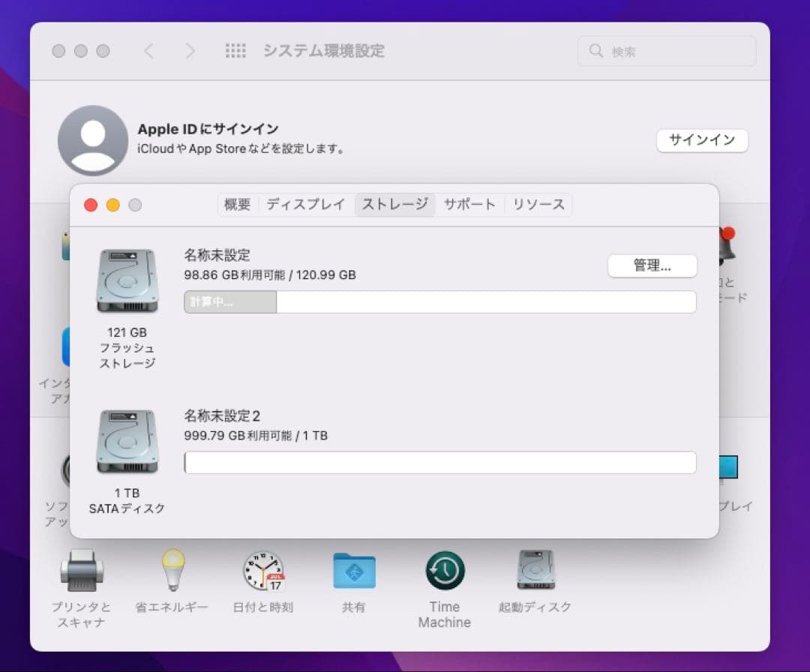Image resolution: width=810 pixels, height=672 pixels.
Task: Click the 管理... (Manage) button
Action: (x=652, y=266)
